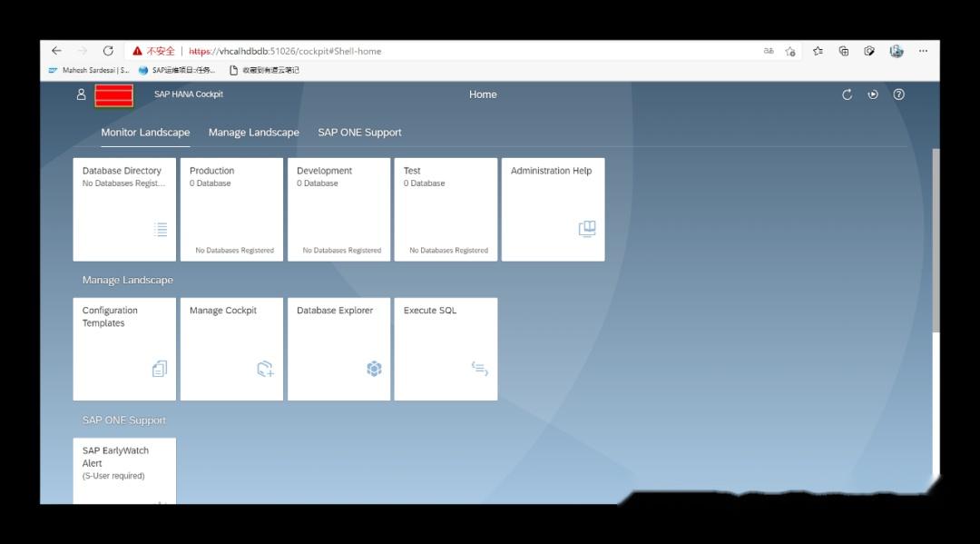Open the Manage Cockpit tile

point(232,349)
